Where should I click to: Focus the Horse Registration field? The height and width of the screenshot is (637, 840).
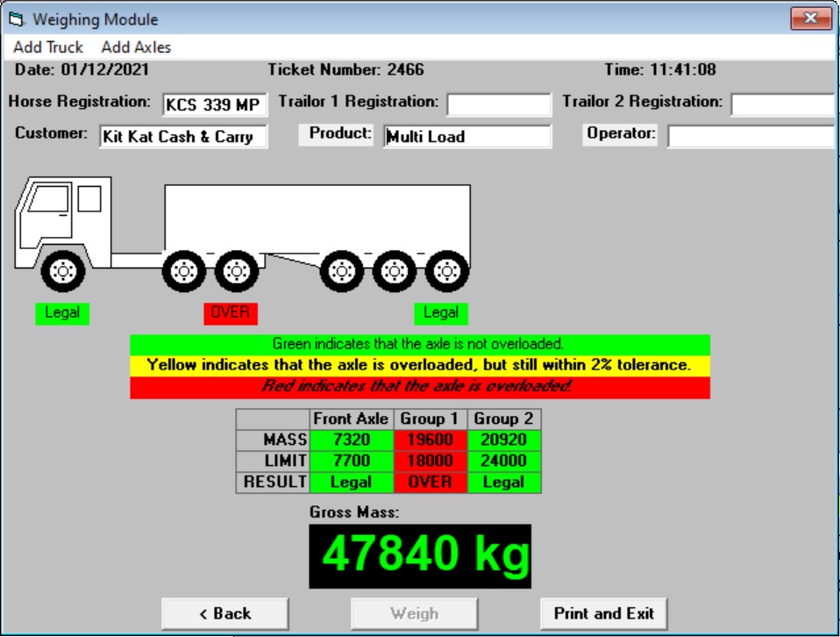point(215,104)
